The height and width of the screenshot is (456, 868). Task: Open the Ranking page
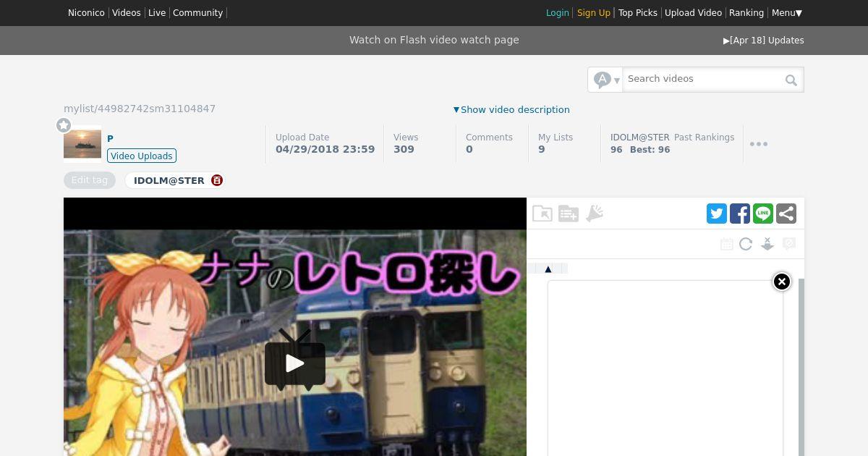point(746,13)
